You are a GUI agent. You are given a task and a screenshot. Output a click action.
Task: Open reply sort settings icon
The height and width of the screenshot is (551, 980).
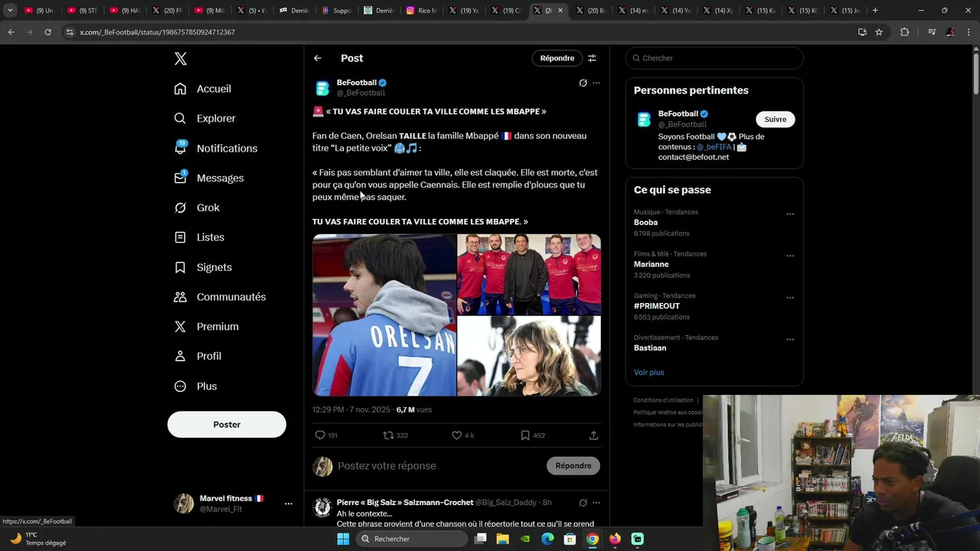coord(592,58)
